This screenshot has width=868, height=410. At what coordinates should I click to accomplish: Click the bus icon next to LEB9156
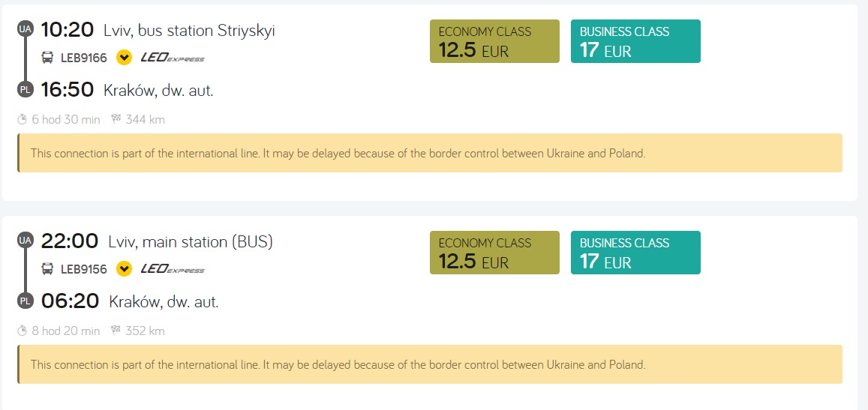[x=47, y=269]
